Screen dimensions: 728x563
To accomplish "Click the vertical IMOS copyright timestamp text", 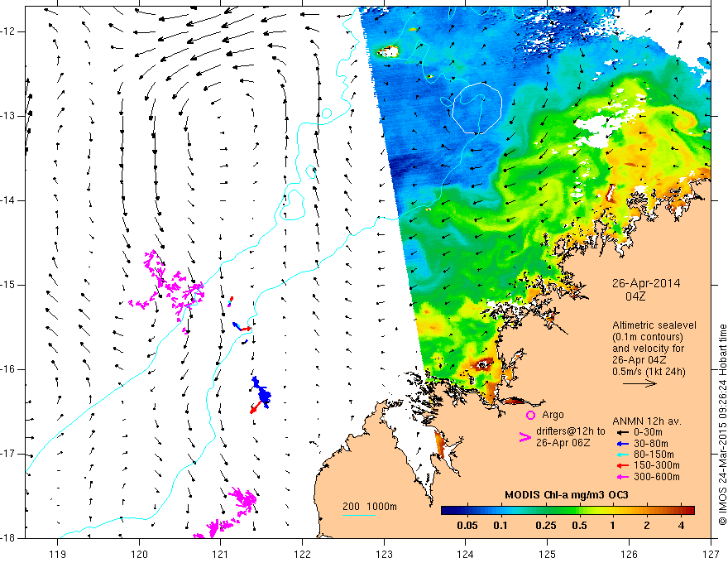I will point(722,425).
